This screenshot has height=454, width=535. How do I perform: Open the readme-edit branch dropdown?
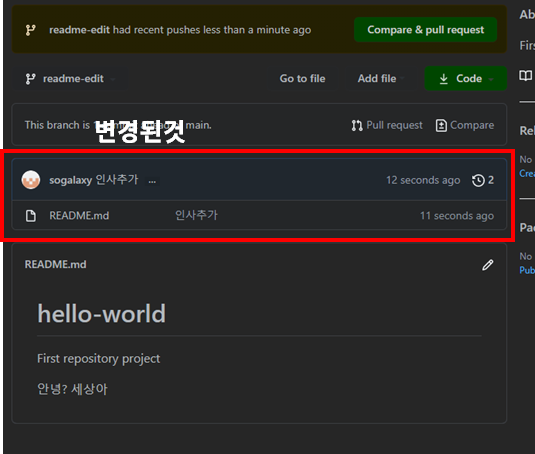click(x=70, y=79)
